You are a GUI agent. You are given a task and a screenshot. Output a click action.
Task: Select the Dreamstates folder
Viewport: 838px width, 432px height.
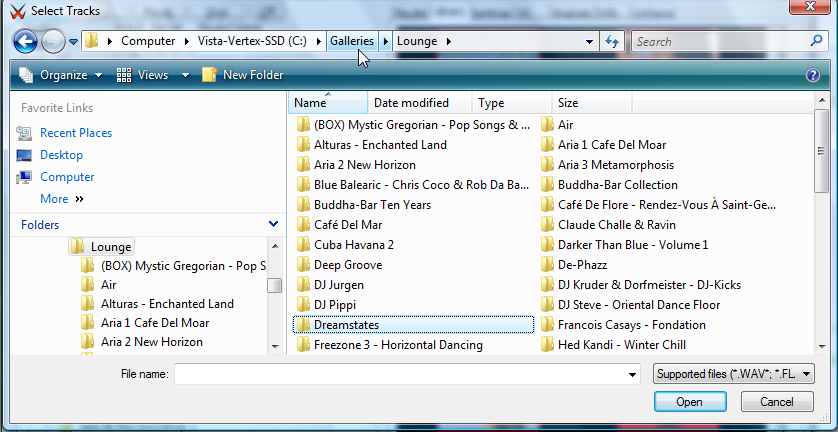click(x=414, y=325)
